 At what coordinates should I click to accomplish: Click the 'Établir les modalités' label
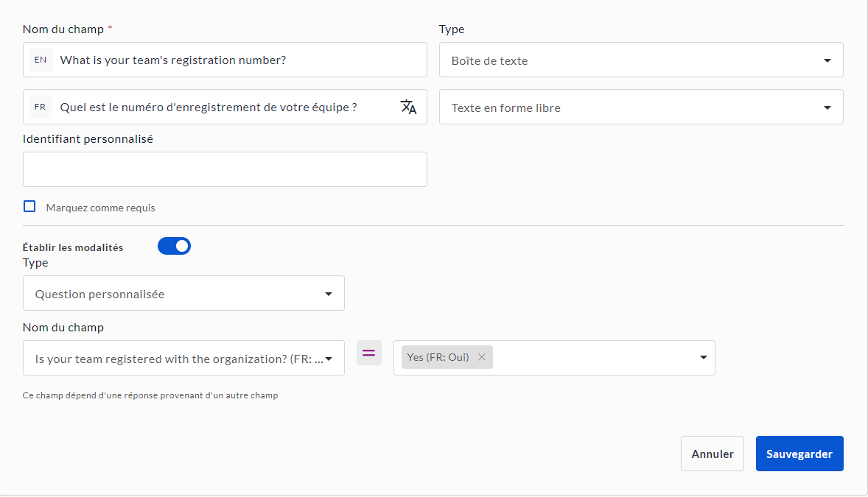73,247
